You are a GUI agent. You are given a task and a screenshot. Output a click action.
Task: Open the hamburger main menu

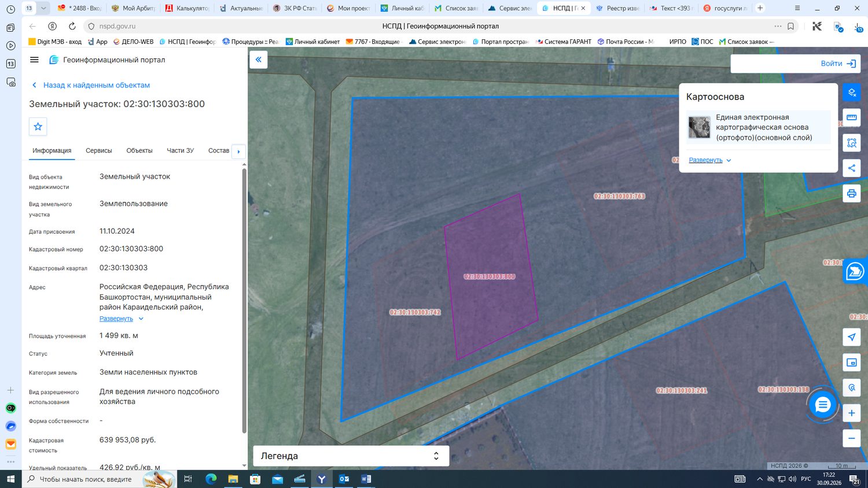tap(34, 60)
